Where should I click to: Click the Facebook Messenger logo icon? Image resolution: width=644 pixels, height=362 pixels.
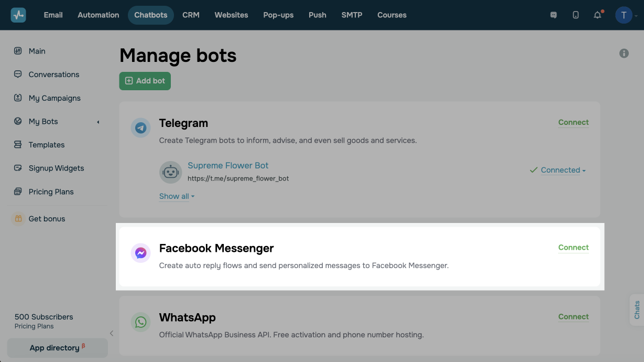140,253
